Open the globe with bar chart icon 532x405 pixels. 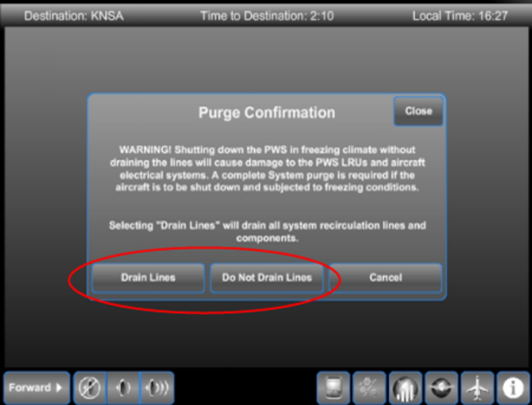pos(405,387)
